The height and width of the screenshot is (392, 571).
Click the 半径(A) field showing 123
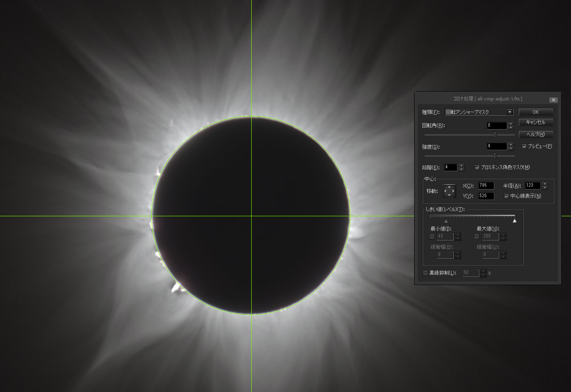coord(533,185)
